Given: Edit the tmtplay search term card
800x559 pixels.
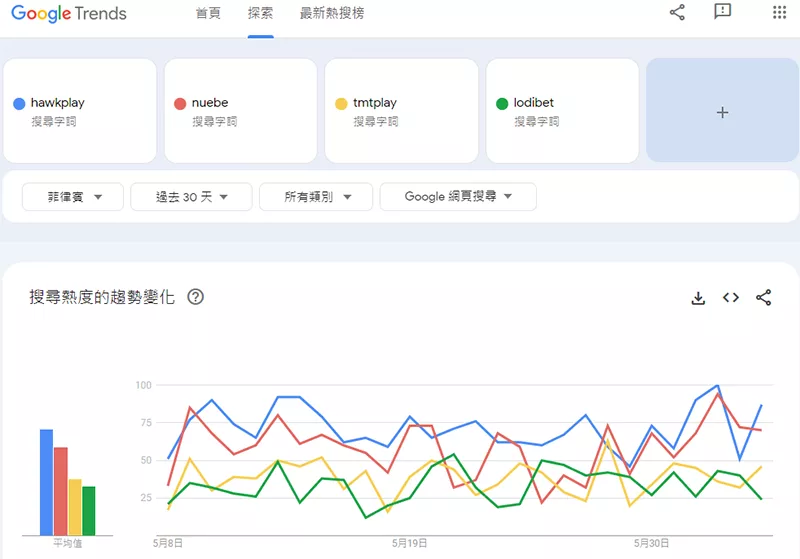Looking at the screenshot, I should click(402, 111).
